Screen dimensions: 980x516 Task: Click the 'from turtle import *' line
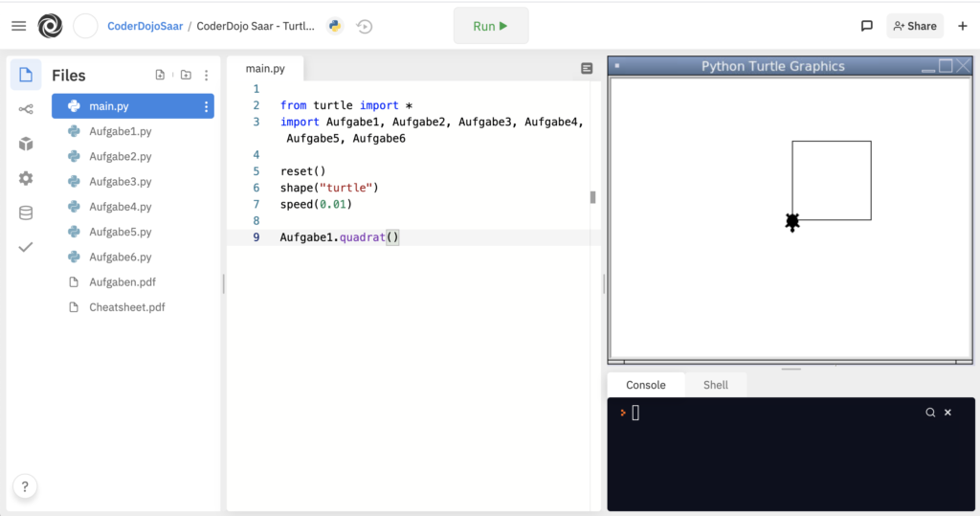[x=346, y=105]
